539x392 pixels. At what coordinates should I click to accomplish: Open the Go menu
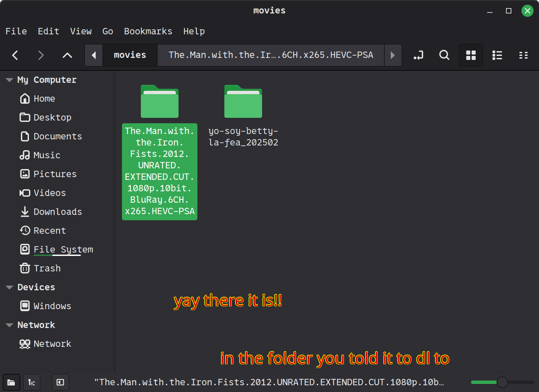click(x=108, y=31)
